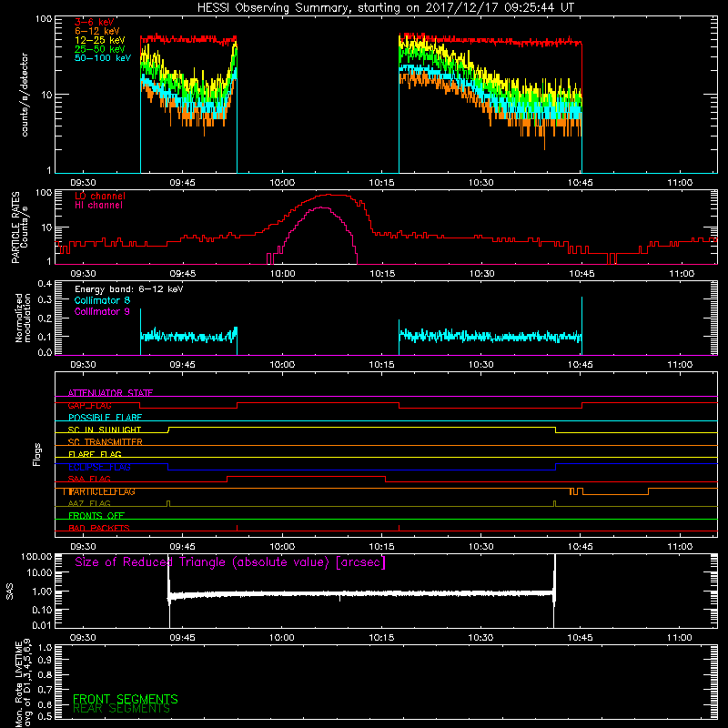Click the 0.3 tick on modulation axis

point(45,300)
